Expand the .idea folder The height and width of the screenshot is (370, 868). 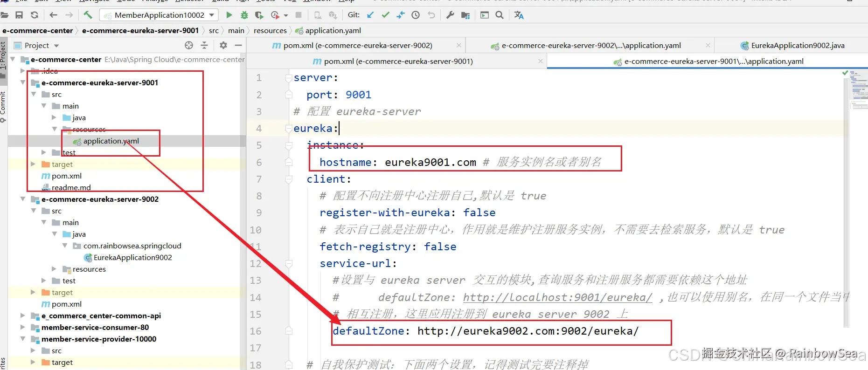coord(23,71)
